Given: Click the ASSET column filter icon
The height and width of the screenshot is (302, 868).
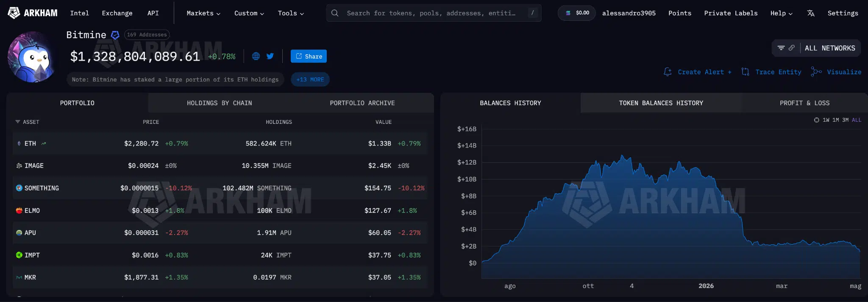Looking at the screenshot, I should pos(18,122).
